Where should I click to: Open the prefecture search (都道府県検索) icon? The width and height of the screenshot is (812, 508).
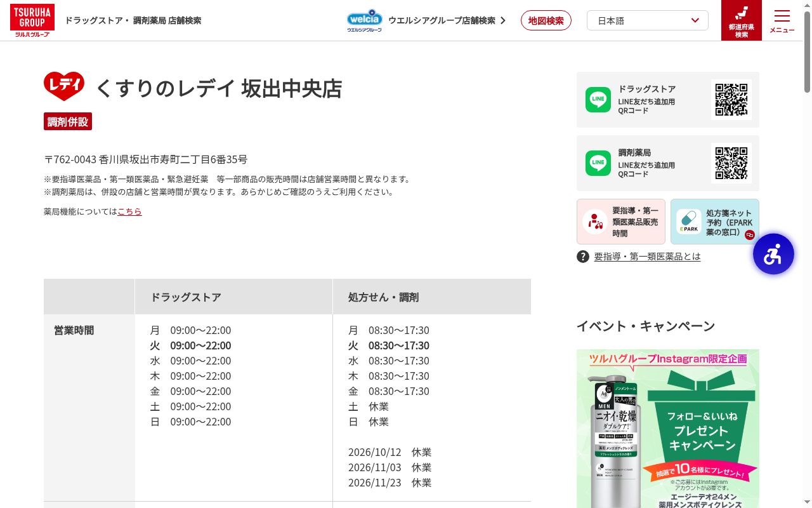[x=742, y=20]
